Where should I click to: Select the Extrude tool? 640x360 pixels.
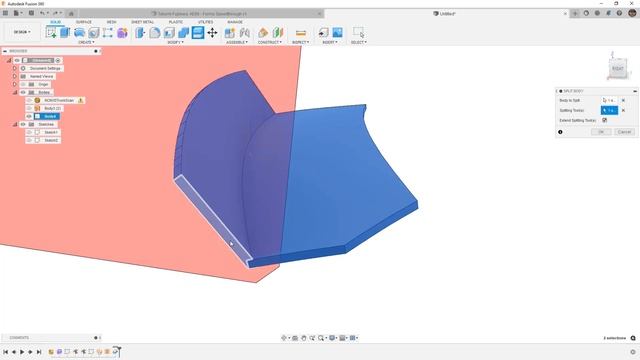coord(65,32)
